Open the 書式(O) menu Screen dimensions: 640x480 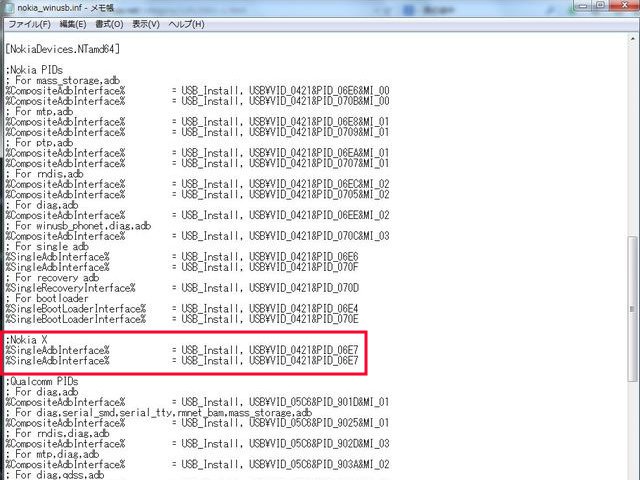110,24
